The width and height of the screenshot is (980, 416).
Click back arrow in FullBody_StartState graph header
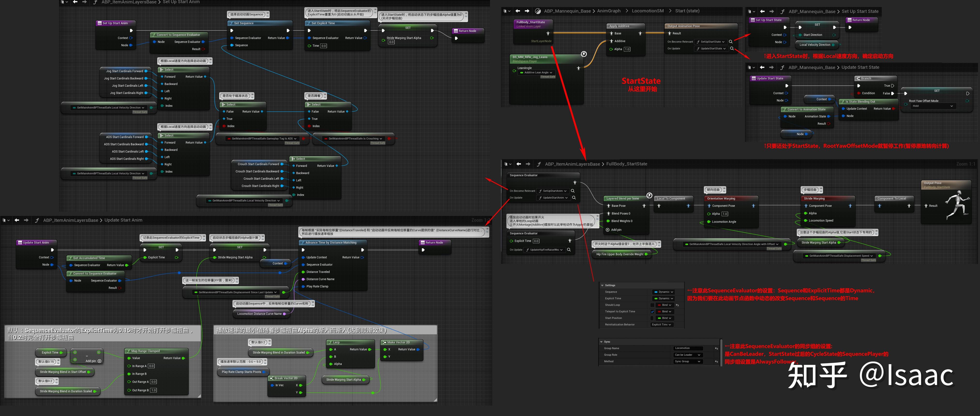pyautogui.click(x=519, y=164)
